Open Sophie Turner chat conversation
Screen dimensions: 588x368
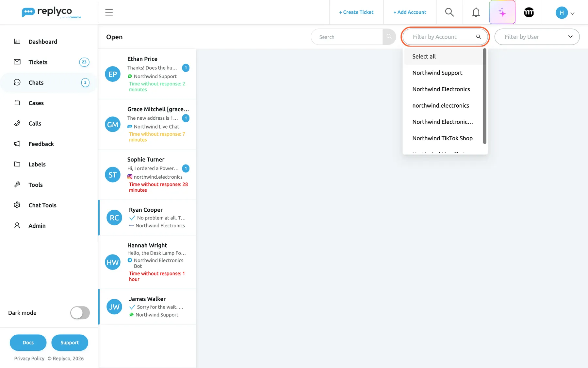pos(147,175)
